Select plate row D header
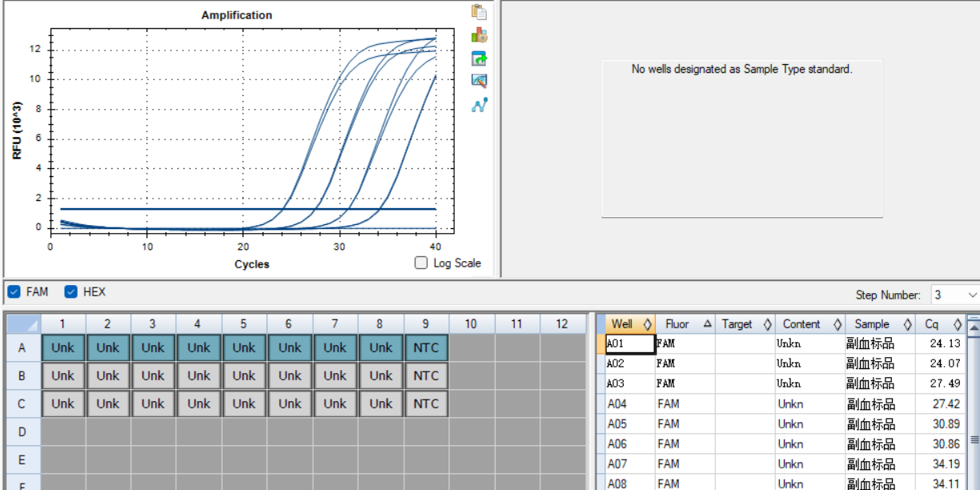The image size is (980, 490). 22,432
